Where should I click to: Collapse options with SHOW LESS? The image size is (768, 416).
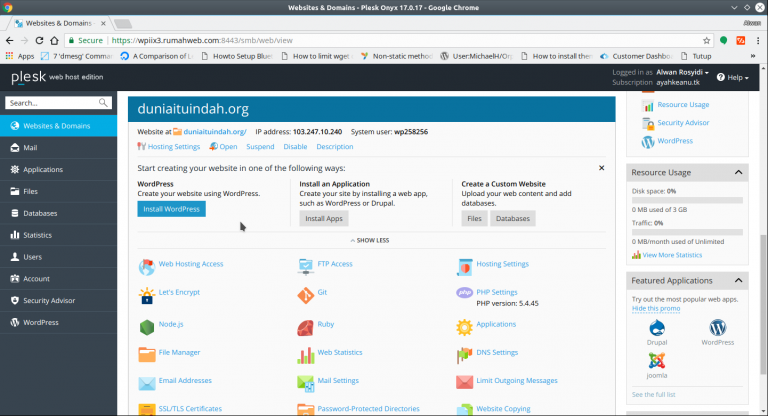tap(370, 241)
